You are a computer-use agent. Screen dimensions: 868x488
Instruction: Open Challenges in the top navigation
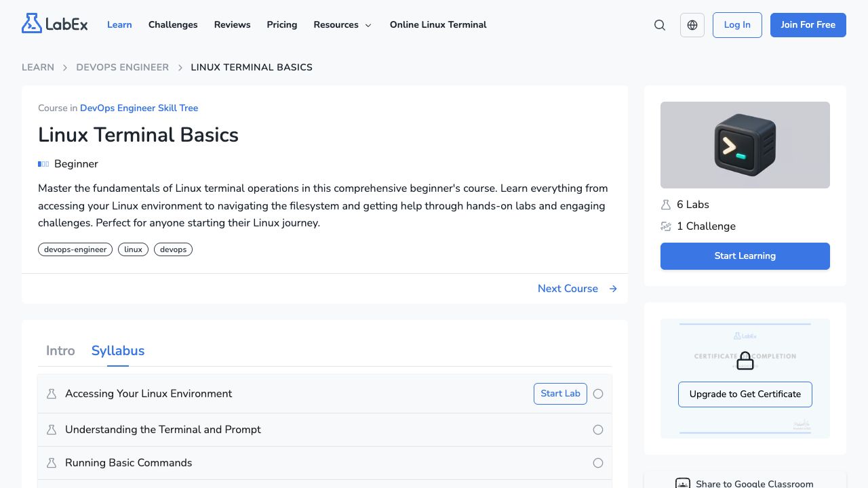[173, 25]
